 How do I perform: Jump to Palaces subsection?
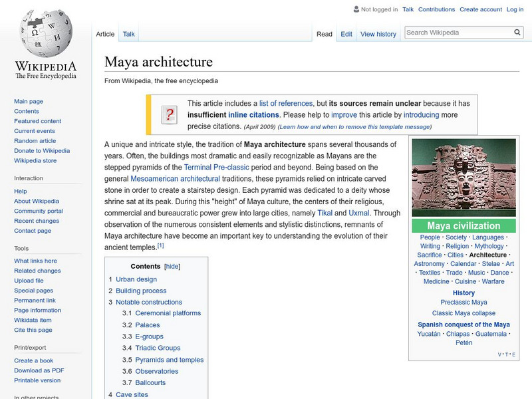click(147, 325)
